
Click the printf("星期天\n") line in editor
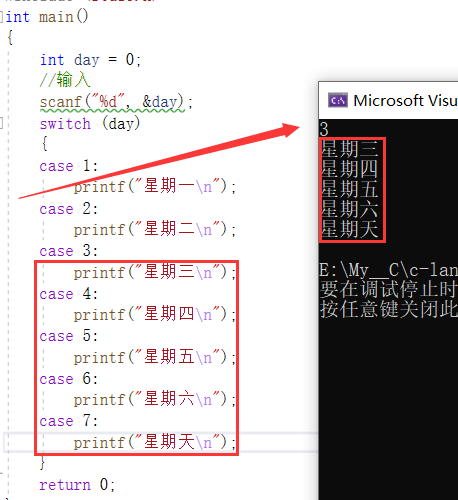pyautogui.click(x=155, y=442)
